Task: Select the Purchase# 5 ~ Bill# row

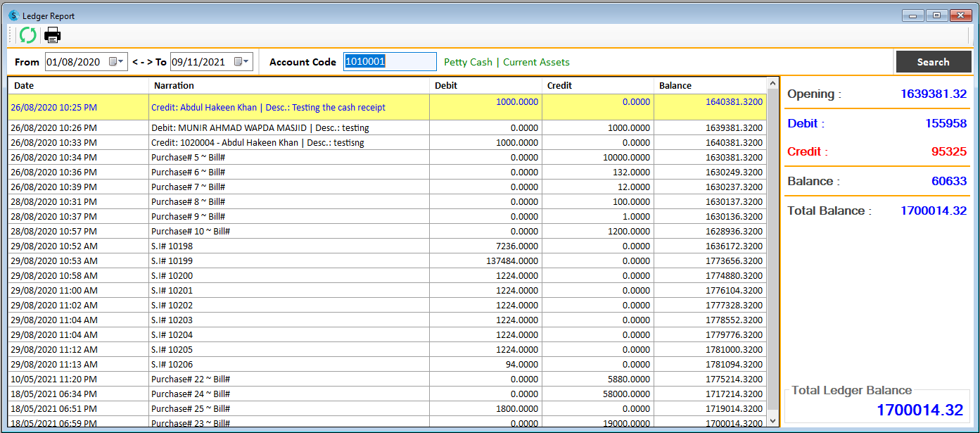Action: 388,158
